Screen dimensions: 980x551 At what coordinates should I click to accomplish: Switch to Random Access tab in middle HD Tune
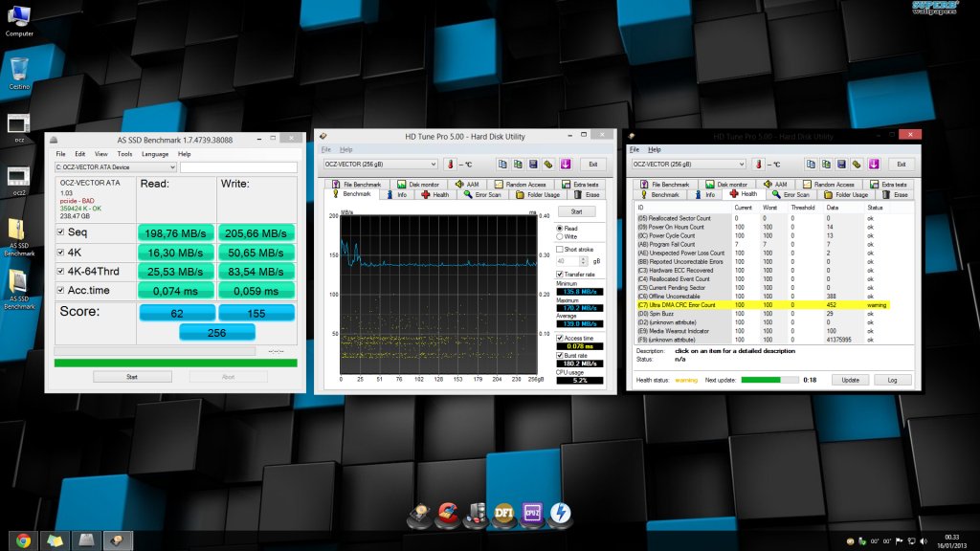[521, 185]
